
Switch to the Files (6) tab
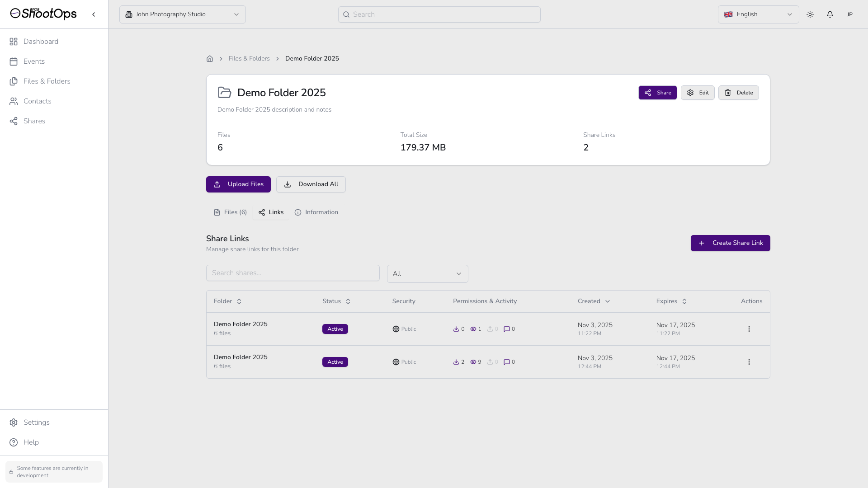[x=230, y=212]
